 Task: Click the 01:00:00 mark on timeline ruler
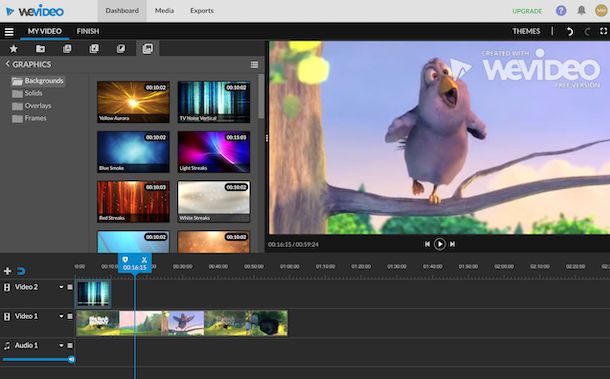coord(289,267)
